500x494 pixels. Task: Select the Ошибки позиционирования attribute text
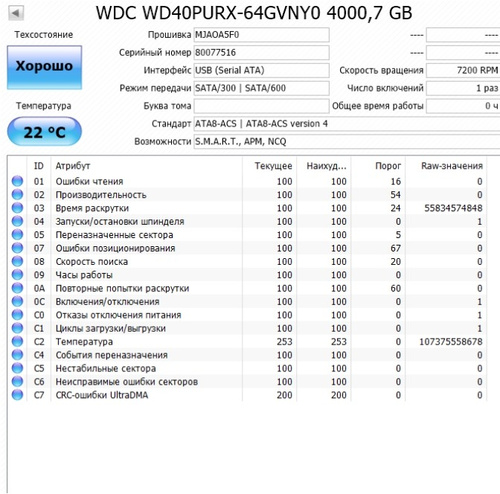pos(115,248)
